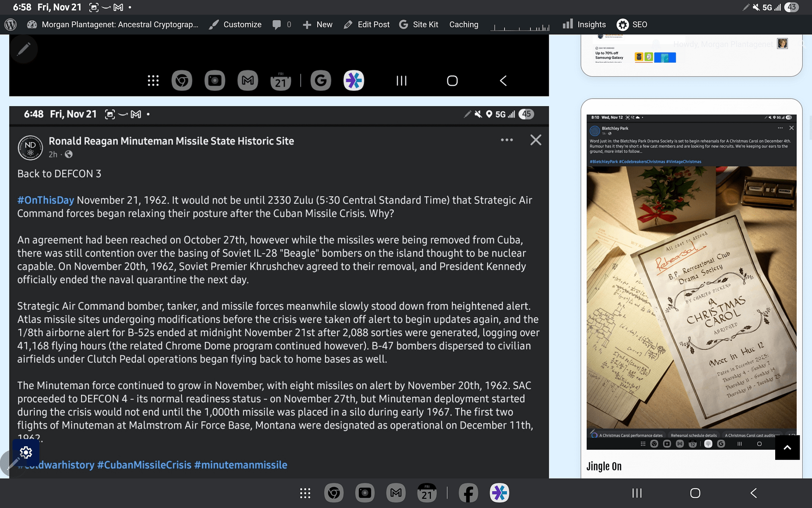
Task: Open options on the Reagan Minuteman post
Action: coord(506,140)
